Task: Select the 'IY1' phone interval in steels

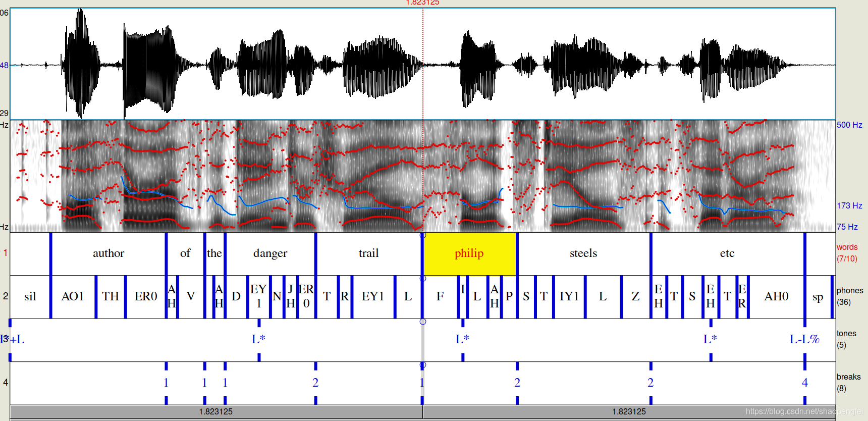Action: pos(569,297)
